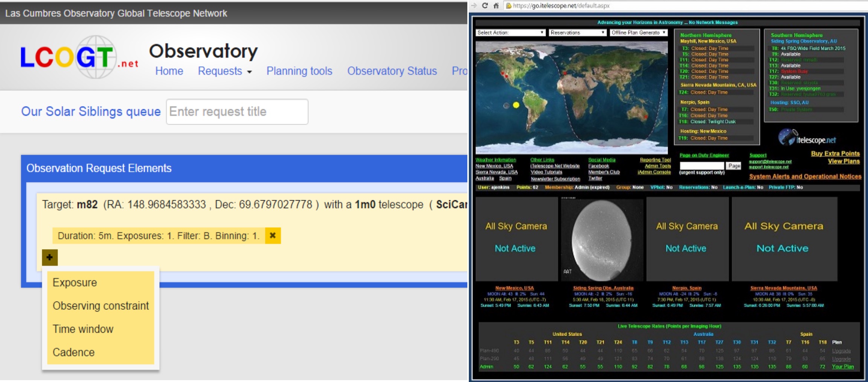Open the Offline Plan Generator dropdown
The image size is (868, 382).
[638, 33]
